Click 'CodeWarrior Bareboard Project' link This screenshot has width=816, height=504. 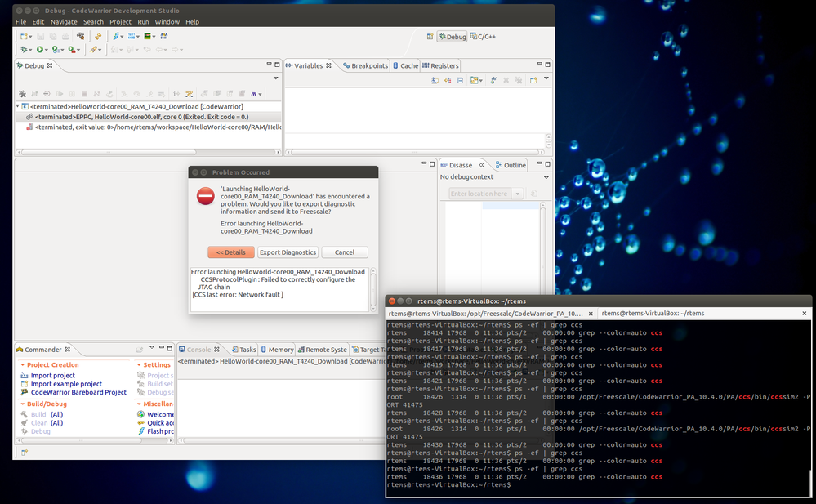[x=78, y=392]
